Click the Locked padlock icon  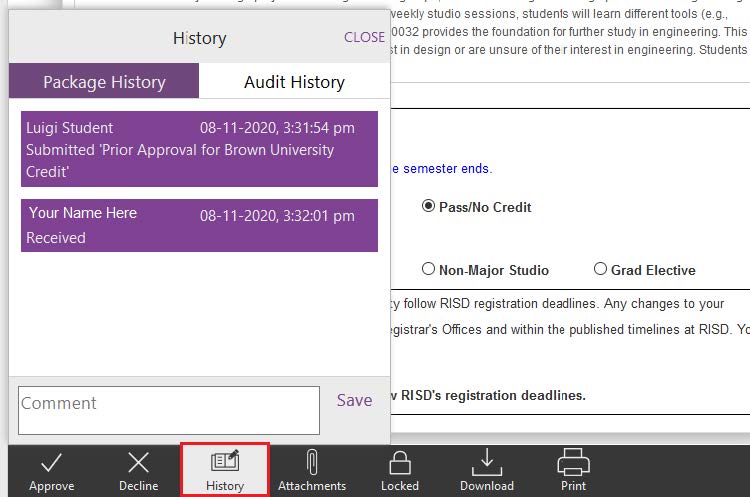coord(400,463)
